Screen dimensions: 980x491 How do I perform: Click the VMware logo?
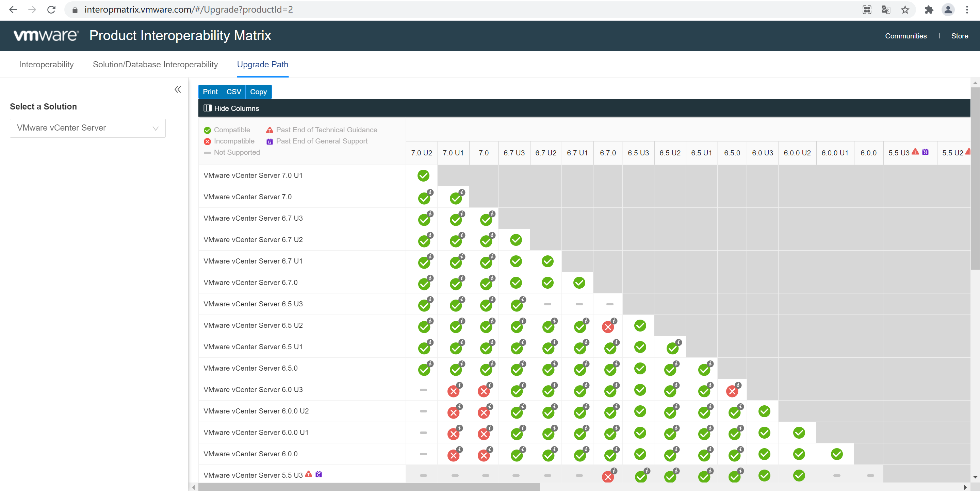(46, 35)
